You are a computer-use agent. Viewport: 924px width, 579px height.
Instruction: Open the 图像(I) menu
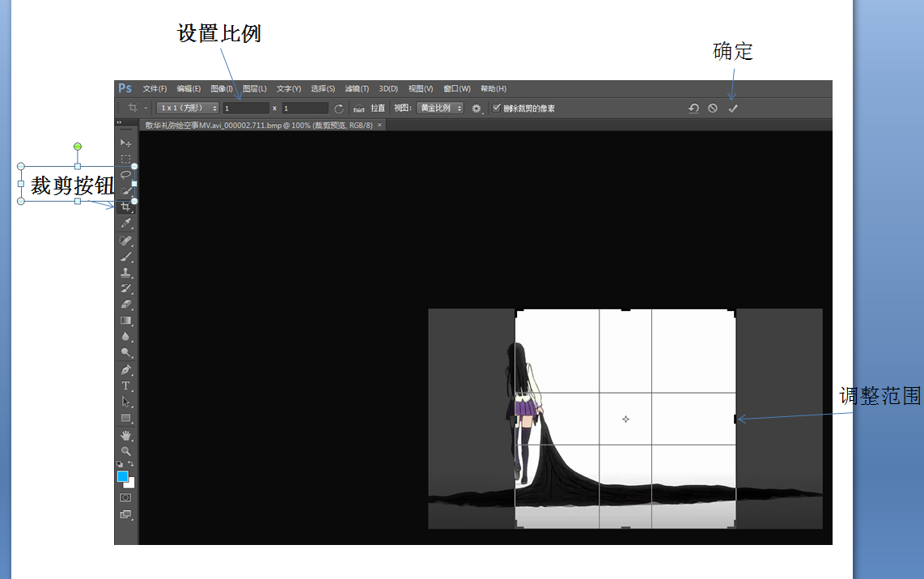[222, 88]
